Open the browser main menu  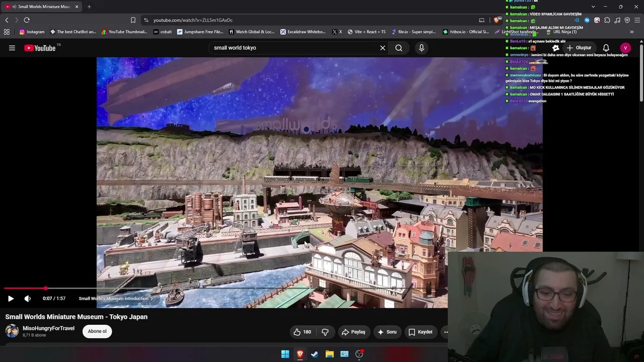637,20
